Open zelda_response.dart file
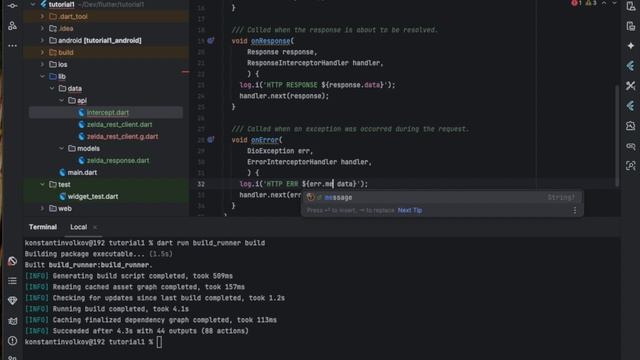The height and width of the screenshot is (360, 640). [x=118, y=160]
